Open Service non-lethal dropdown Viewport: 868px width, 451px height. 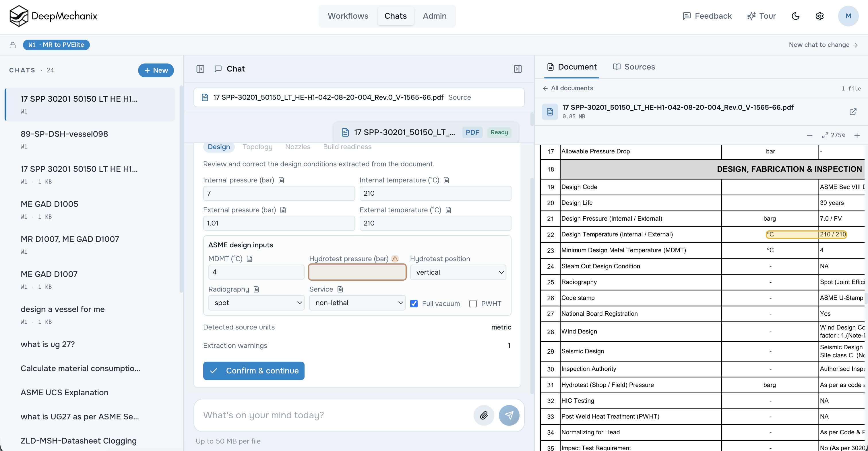point(357,302)
